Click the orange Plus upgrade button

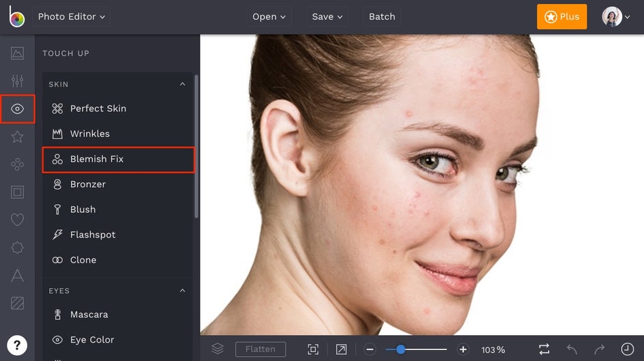point(561,17)
